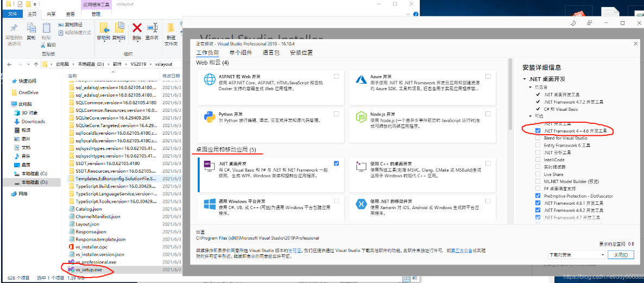The height and width of the screenshot is (283, 644).
Task: Check the IntelliCode option
Action: (538, 160)
